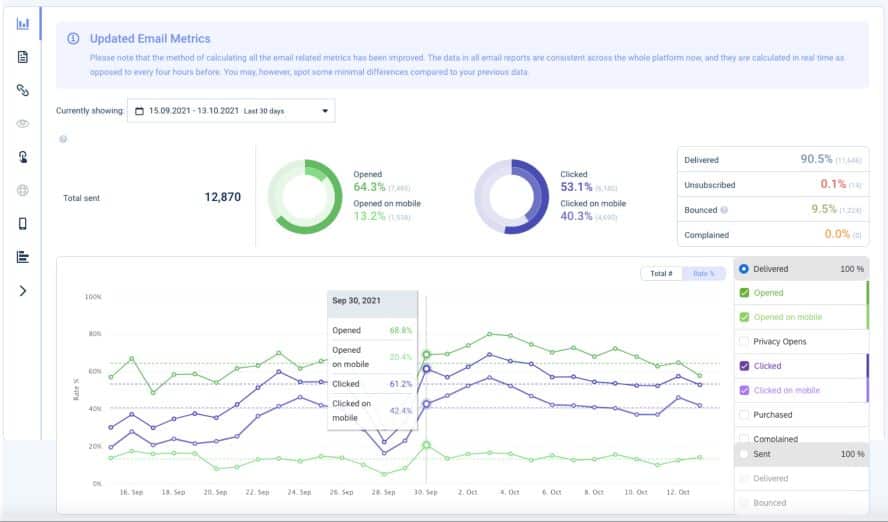888x522 pixels.
Task: Click the calendar icon in date range field
Action: pos(139,111)
